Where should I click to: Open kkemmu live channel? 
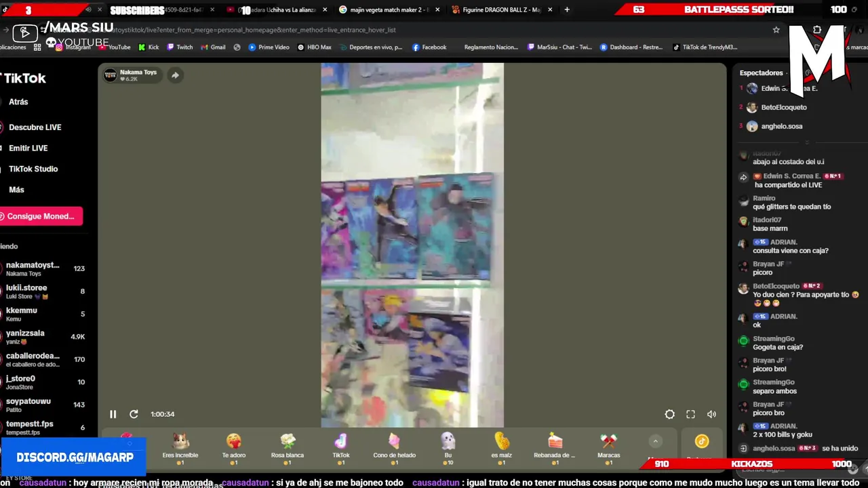(44, 314)
